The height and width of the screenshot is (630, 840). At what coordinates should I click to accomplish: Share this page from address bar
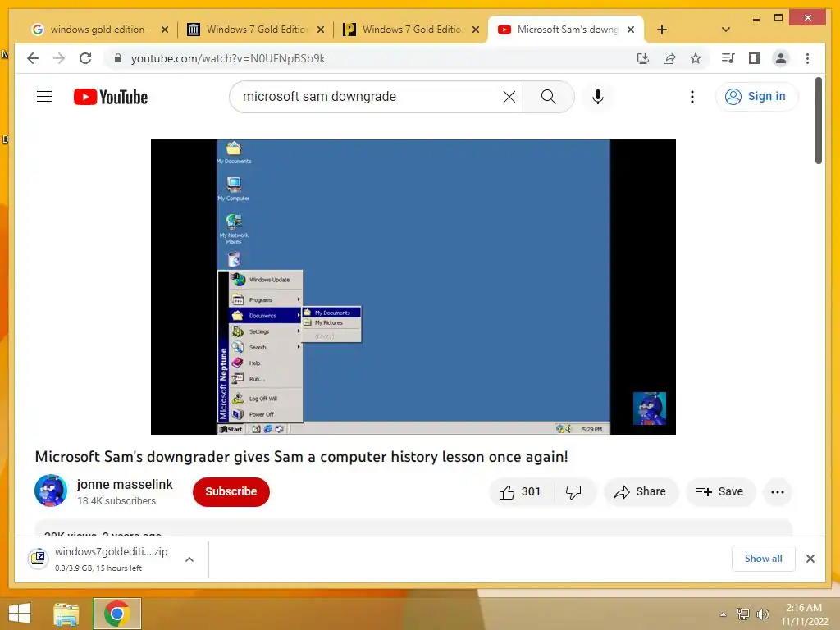[x=669, y=58]
